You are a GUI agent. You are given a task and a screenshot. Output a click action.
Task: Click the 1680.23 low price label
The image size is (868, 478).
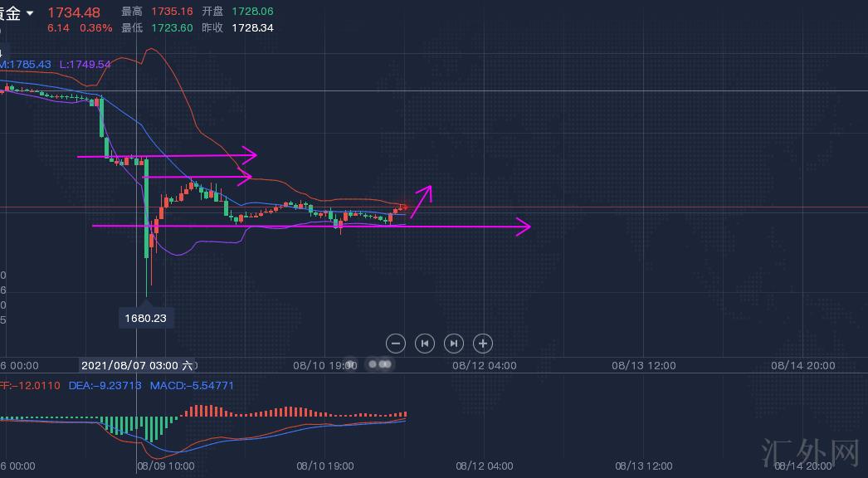(x=145, y=317)
